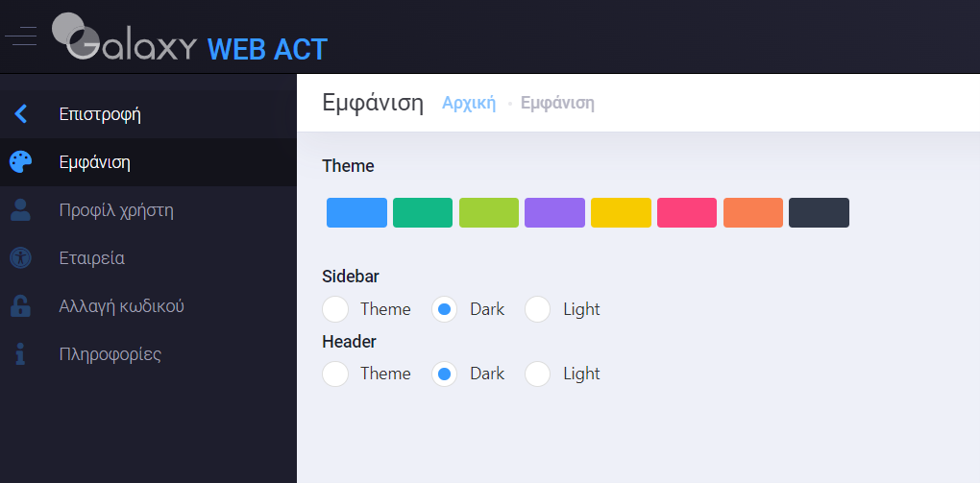This screenshot has width=980, height=483.
Task: Open Αλλαγή κωδικού menu item
Action: point(148,306)
